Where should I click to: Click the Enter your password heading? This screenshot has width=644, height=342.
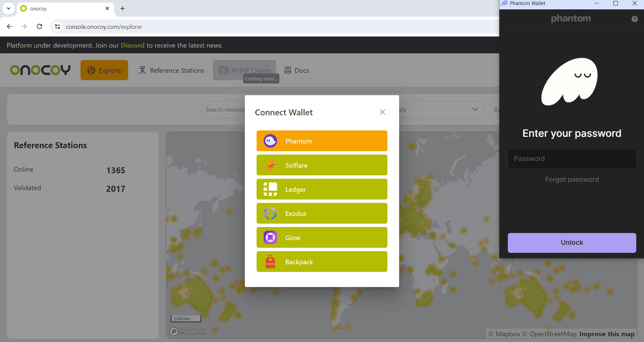pos(572,133)
